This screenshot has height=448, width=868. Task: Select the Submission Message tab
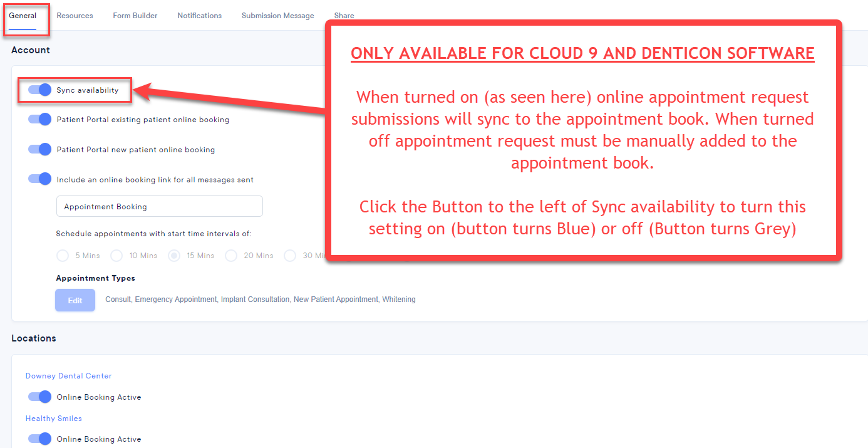coord(277,16)
